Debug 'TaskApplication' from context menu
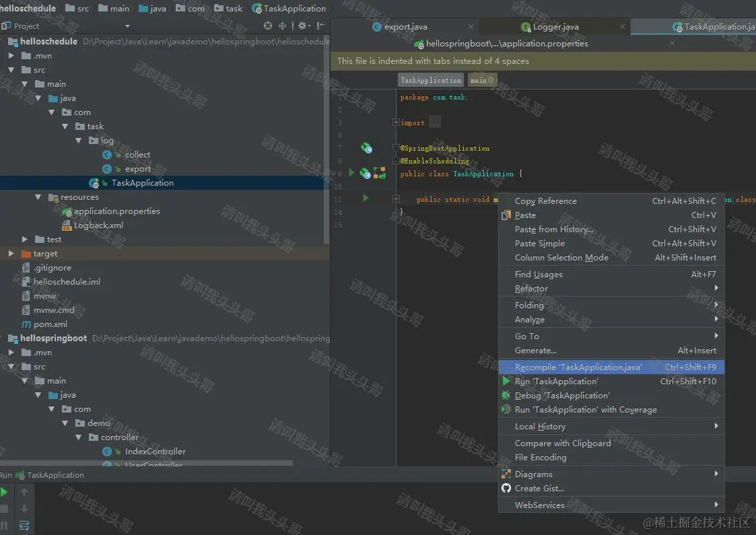 click(611, 395)
